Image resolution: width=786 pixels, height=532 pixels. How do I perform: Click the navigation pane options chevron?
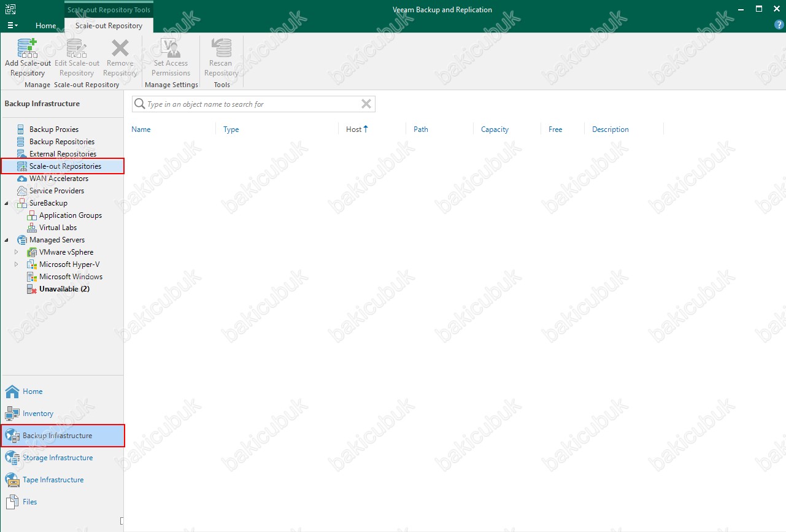click(121, 522)
